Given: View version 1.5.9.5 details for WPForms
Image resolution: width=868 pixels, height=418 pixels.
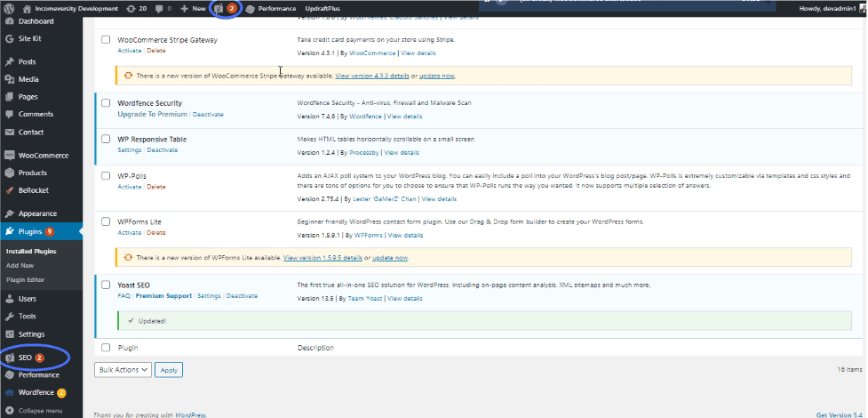Looking at the screenshot, I should point(323,258).
